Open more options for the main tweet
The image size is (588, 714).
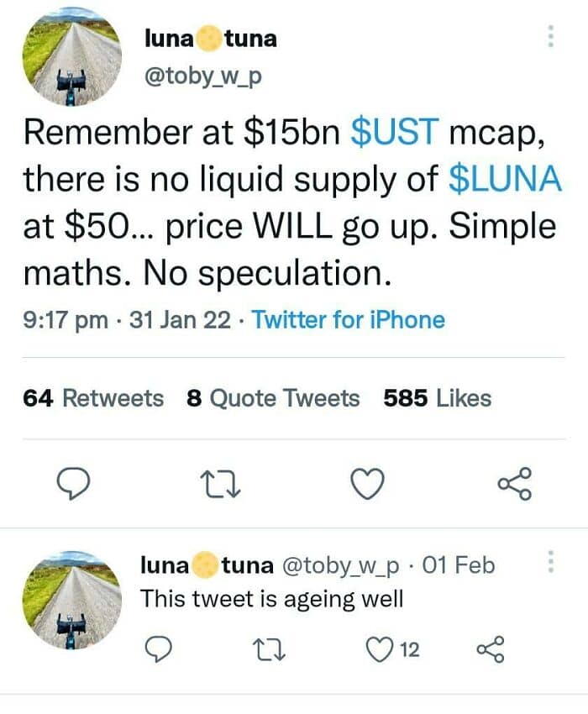point(551,36)
